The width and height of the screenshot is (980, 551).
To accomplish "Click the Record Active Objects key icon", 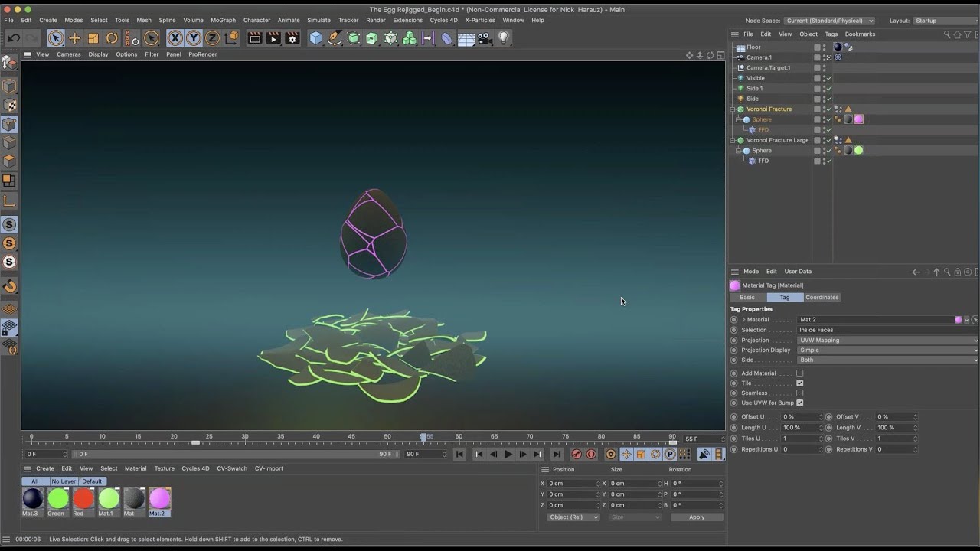I will pyautogui.click(x=577, y=454).
